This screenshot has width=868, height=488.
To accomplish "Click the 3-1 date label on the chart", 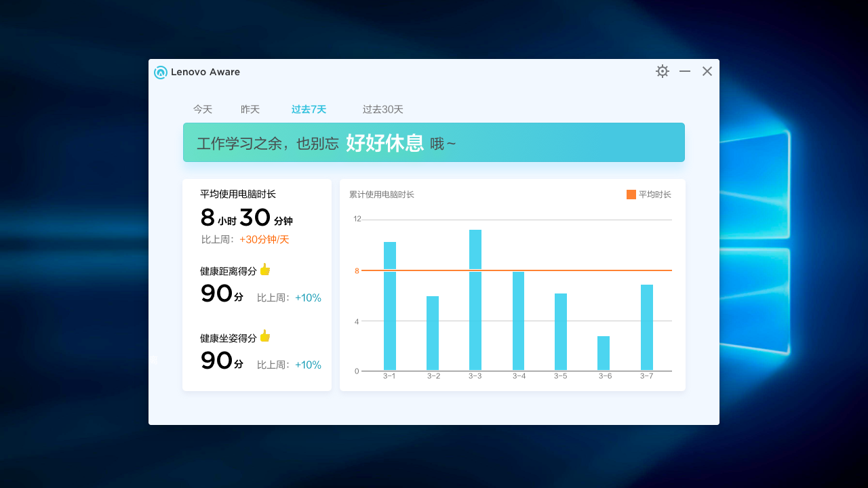I will point(389,375).
